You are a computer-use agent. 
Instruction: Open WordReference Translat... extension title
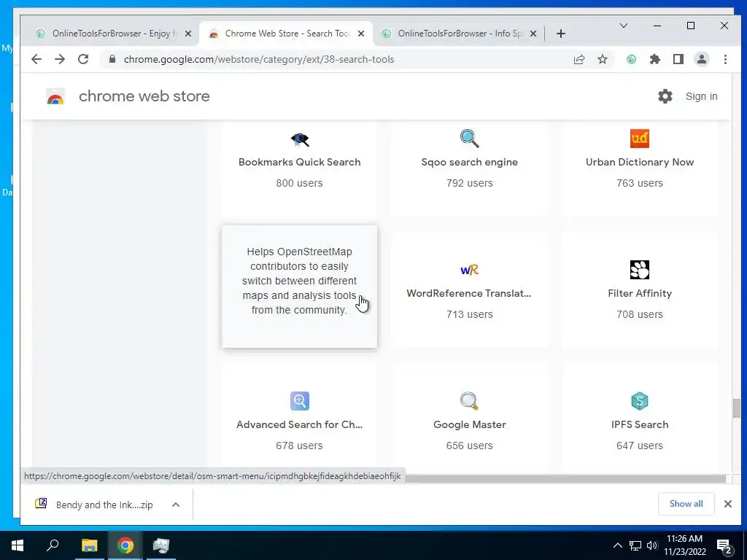coord(469,293)
